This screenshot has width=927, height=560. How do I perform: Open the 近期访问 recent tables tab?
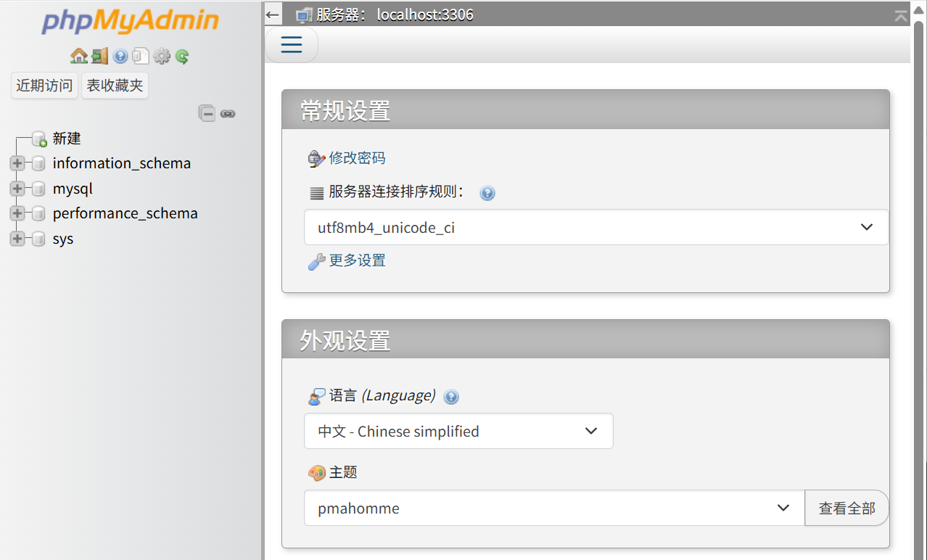tap(44, 86)
